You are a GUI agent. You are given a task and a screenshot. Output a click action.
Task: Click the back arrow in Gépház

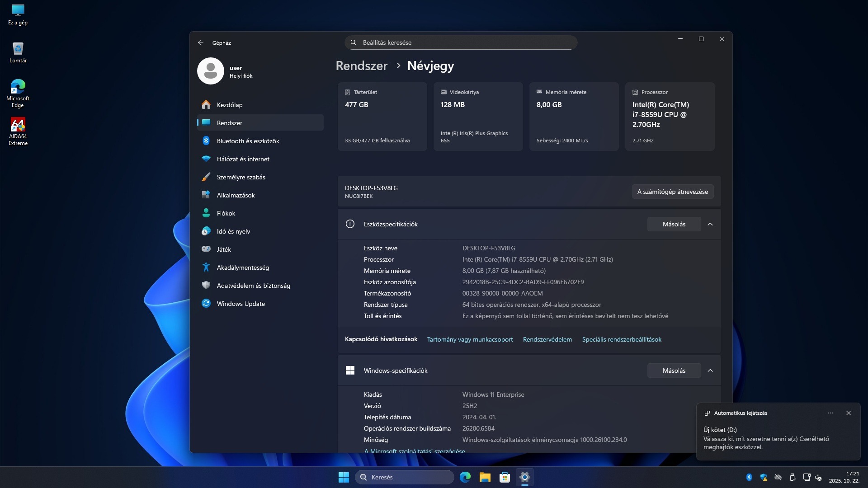click(x=201, y=42)
